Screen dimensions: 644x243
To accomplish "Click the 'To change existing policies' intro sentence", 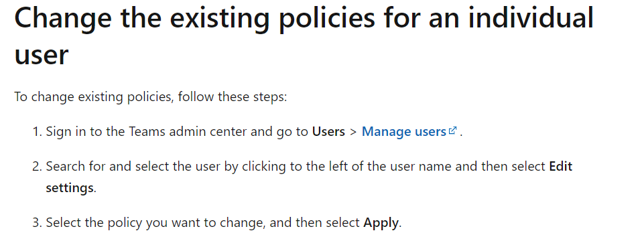I will click(x=151, y=97).
